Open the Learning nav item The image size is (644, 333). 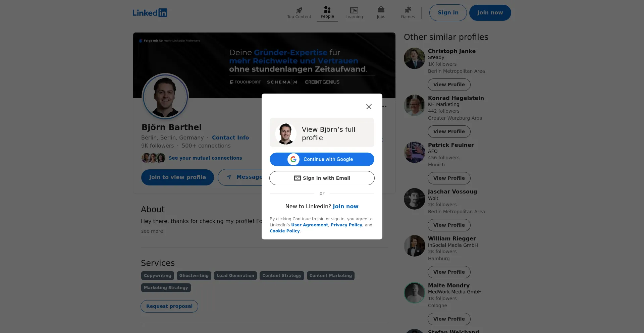(354, 13)
